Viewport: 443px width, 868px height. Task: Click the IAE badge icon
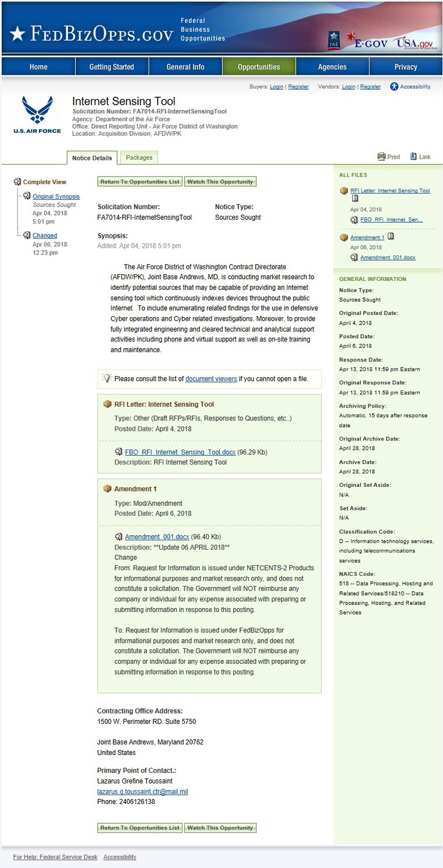pyautogui.click(x=334, y=40)
